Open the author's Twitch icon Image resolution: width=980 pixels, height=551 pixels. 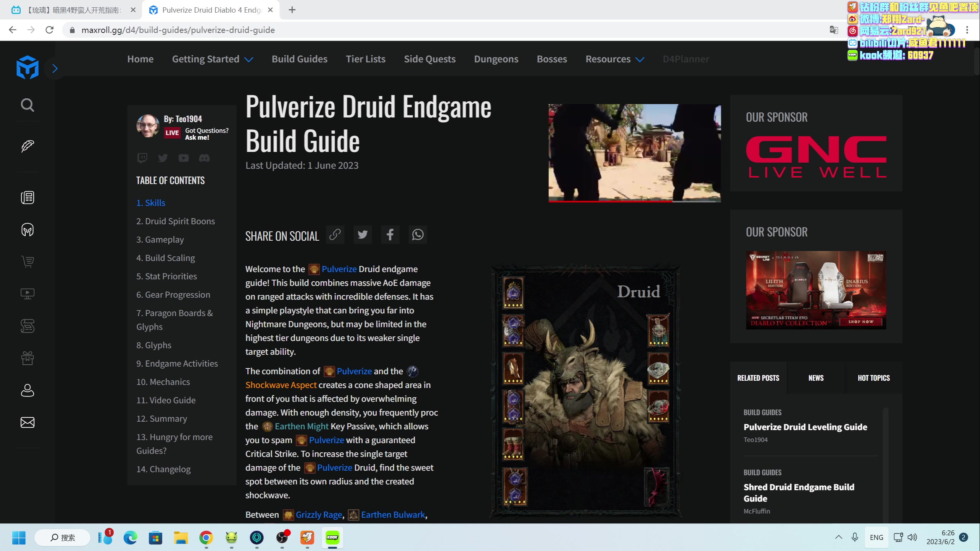pos(142,158)
